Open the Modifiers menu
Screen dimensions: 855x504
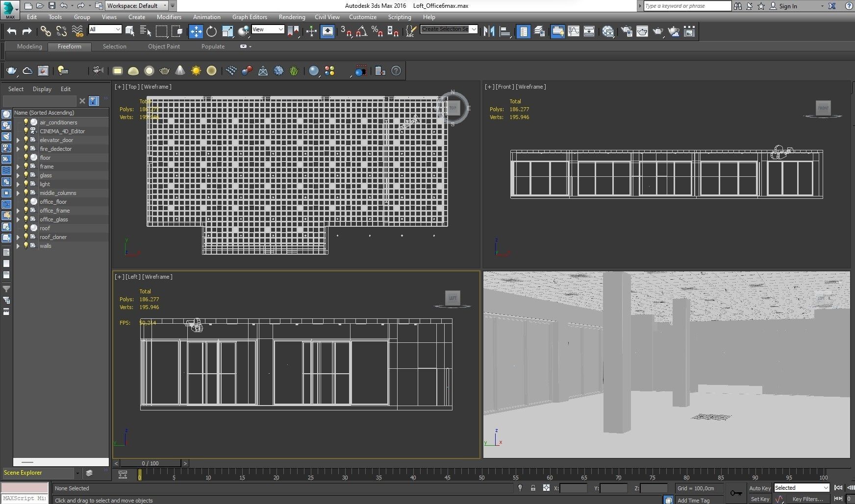coord(169,17)
